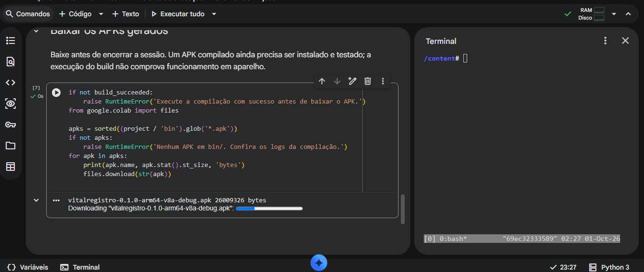Click the green connected checkmark icon
Image resolution: width=644 pixels, height=272 pixels.
click(x=568, y=14)
